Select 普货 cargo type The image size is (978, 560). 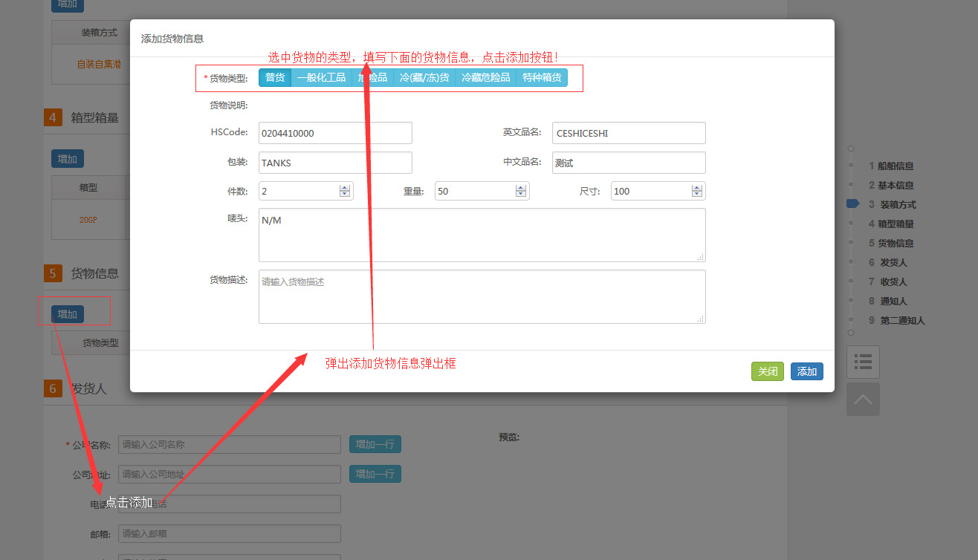(x=275, y=77)
